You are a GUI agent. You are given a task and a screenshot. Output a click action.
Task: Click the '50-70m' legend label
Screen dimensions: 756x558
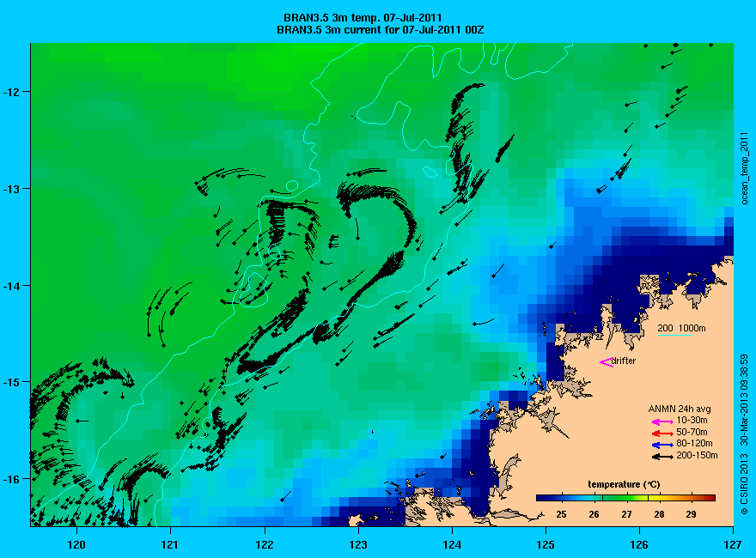pos(692,432)
